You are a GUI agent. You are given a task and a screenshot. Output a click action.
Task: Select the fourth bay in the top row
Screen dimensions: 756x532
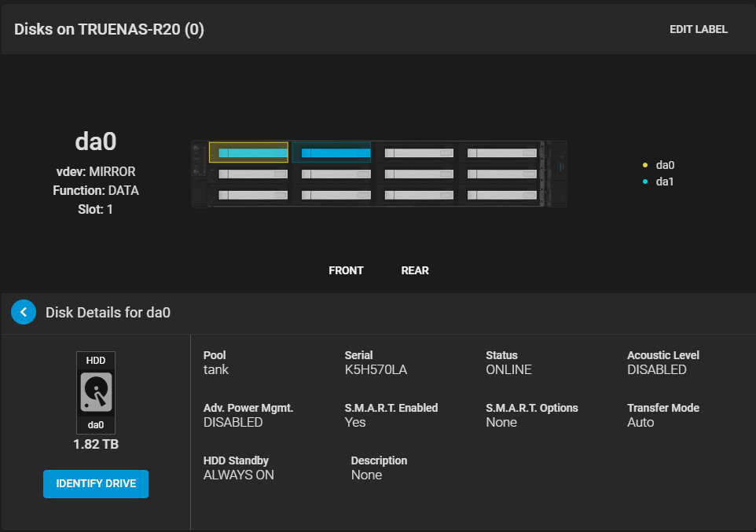click(x=502, y=153)
